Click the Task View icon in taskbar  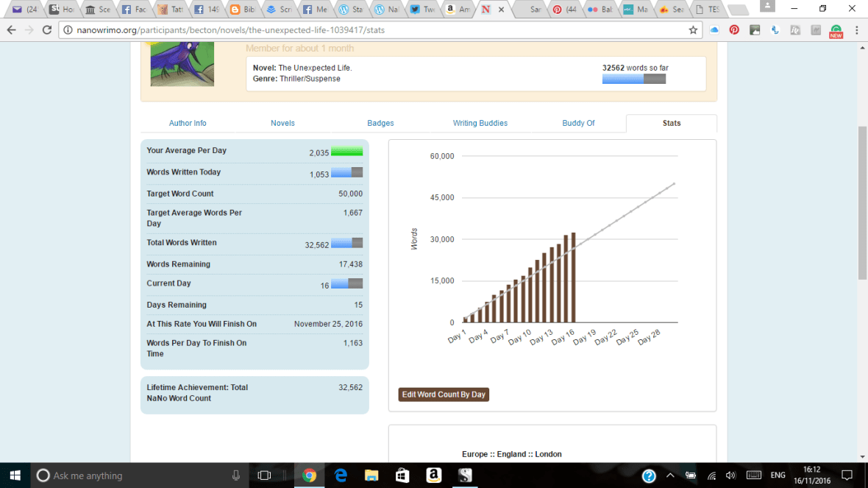coord(265,475)
